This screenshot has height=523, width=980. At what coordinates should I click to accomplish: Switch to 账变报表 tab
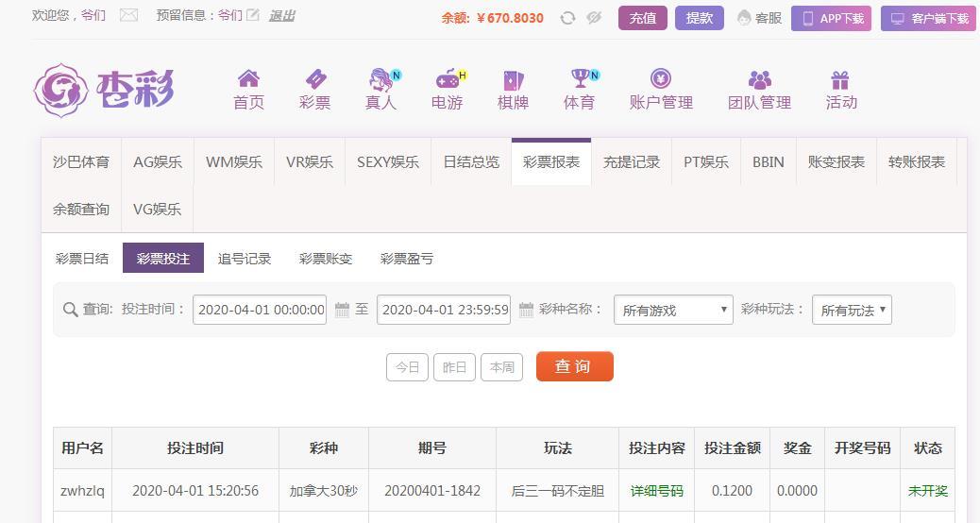836,161
